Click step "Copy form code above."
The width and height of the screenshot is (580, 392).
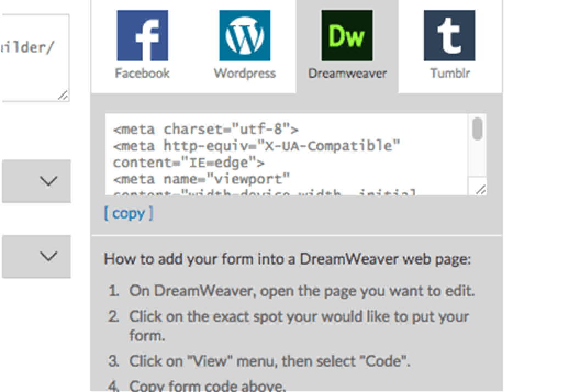(x=207, y=385)
